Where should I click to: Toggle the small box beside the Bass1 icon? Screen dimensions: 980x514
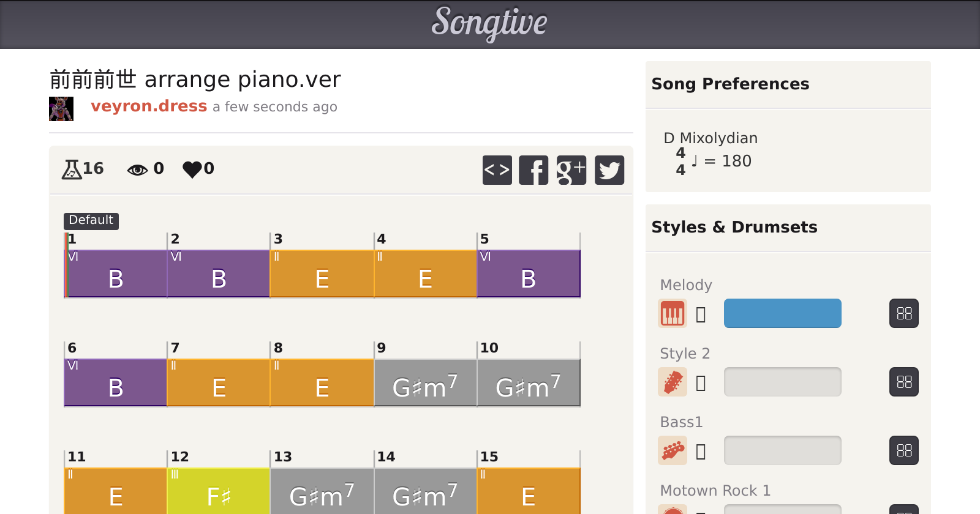[x=701, y=452]
